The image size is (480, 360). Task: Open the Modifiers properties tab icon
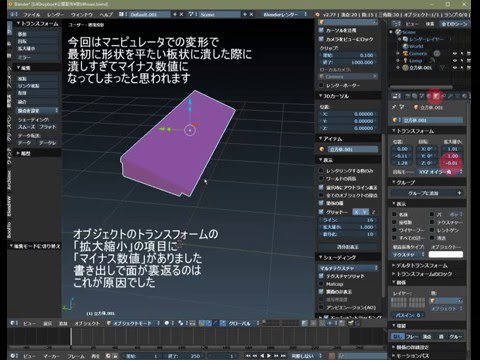click(450, 96)
